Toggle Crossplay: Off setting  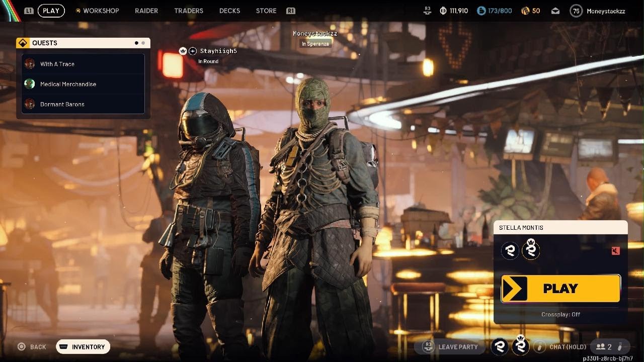click(560, 314)
